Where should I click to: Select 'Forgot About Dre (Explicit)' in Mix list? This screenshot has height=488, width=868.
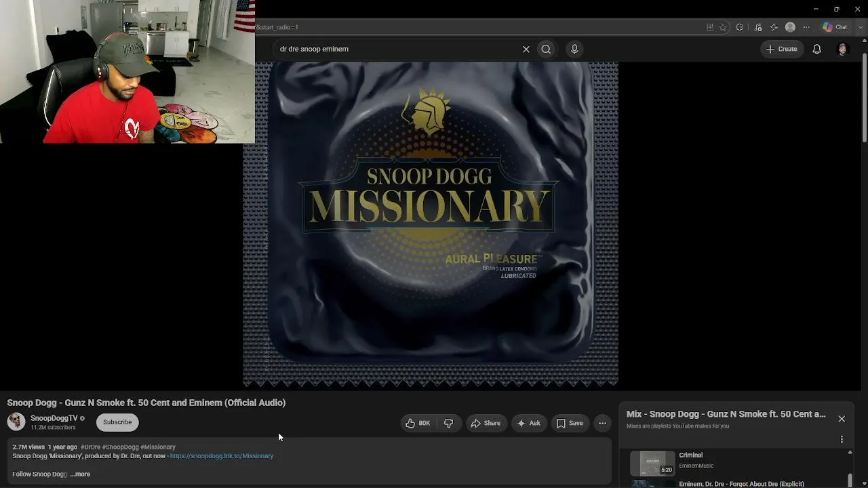[741, 484]
